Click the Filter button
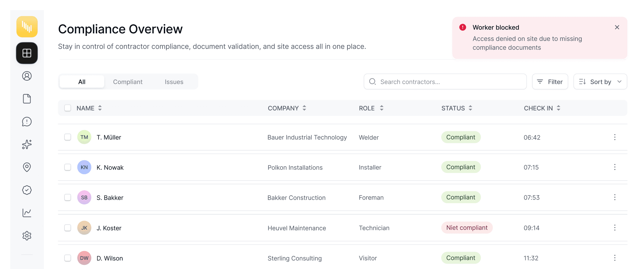This screenshot has height=269, width=644. tap(550, 82)
